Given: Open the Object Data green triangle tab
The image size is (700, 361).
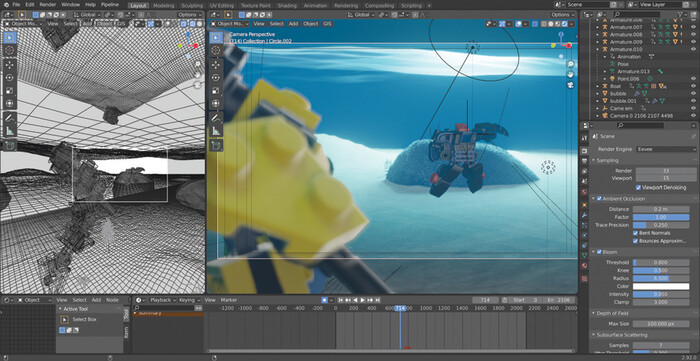Looking at the screenshot, I should point(584,256).
